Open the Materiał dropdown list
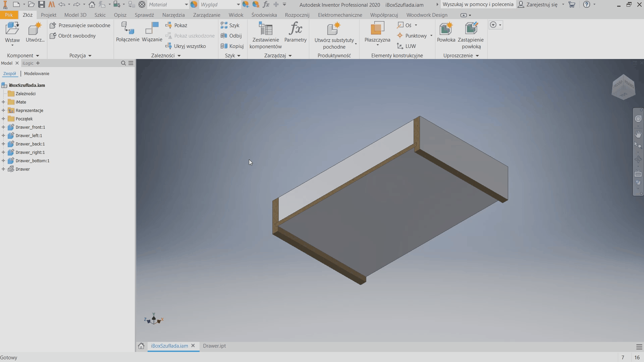 (186, 5)
